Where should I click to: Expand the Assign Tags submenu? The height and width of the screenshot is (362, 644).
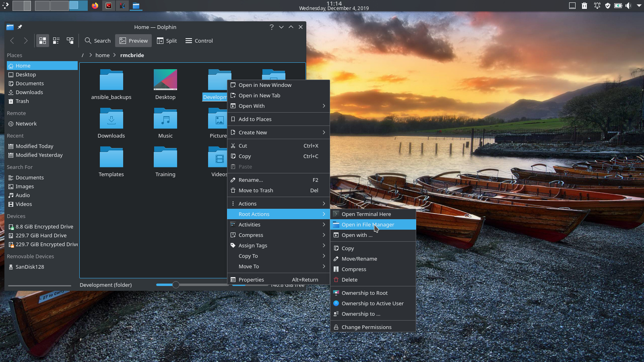coord(279,245)
